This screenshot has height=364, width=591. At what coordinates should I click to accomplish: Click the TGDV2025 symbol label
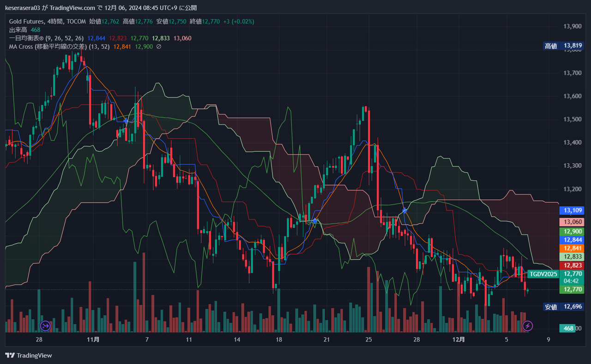tap(543, 274)
